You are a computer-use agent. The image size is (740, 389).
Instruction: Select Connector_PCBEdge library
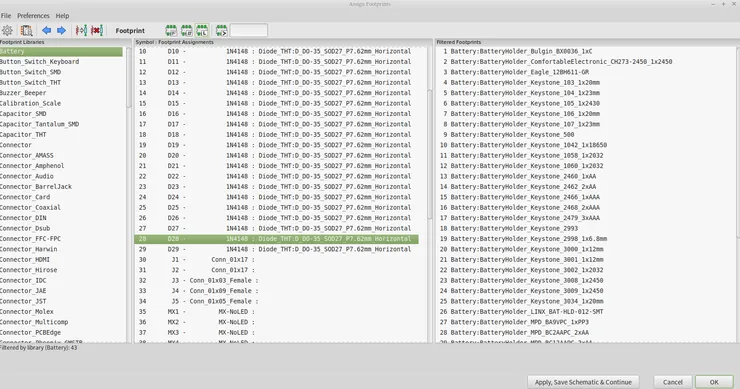pyautogui.click(x=61, y=332)
